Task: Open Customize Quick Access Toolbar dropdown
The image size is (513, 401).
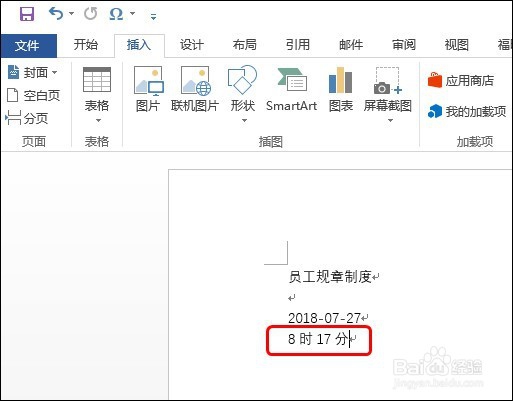Action: pyautogui.click(x=153, y=16)
